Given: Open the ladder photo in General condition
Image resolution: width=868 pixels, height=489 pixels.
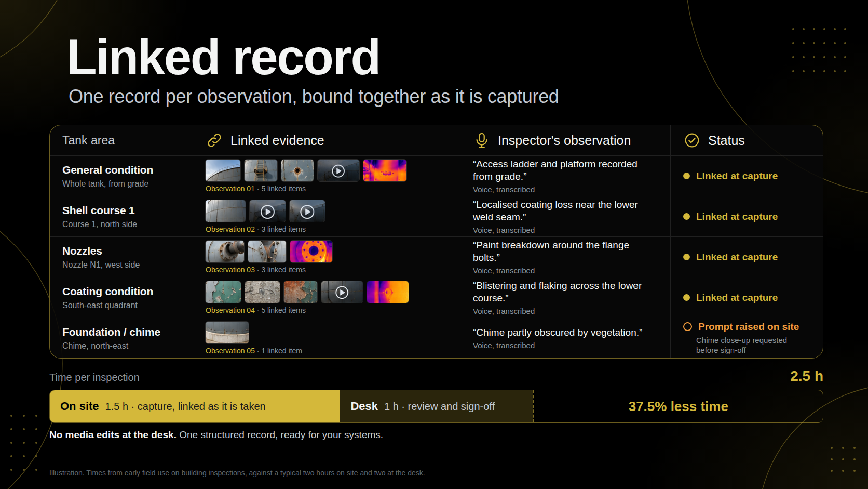Looking at the screenshot, I should (x=261, y=170).
